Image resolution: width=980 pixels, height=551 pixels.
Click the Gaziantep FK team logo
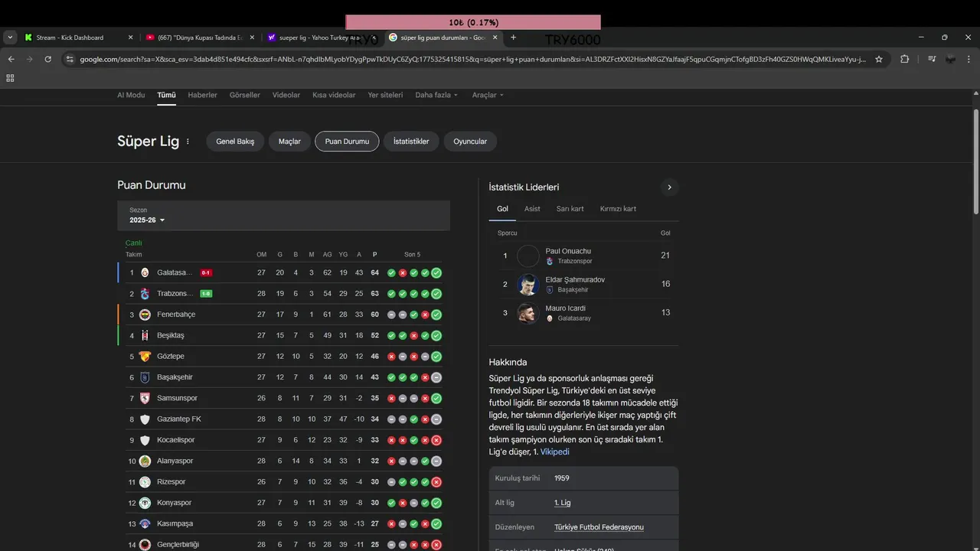pyautogui.click(x=145, y=419)
